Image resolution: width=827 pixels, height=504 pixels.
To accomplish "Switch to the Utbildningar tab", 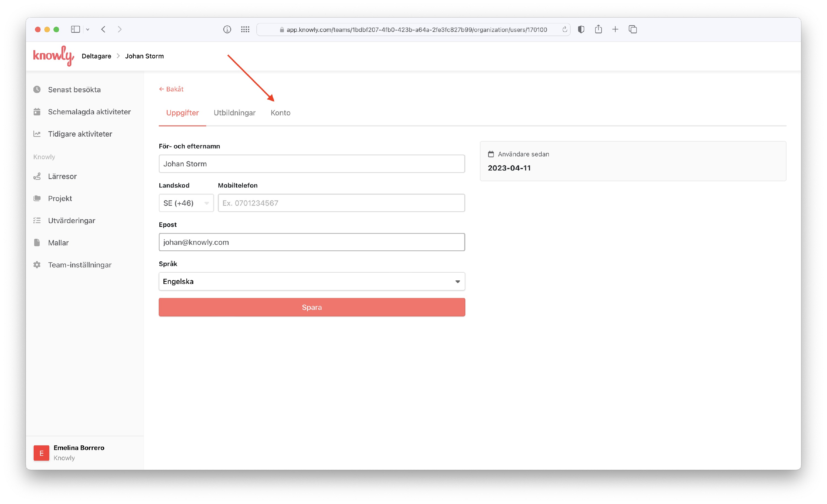I will click(x=234, y=113).
